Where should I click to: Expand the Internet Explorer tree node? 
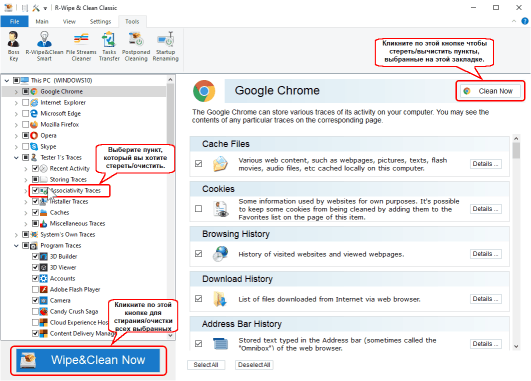(x=16, y=103)
